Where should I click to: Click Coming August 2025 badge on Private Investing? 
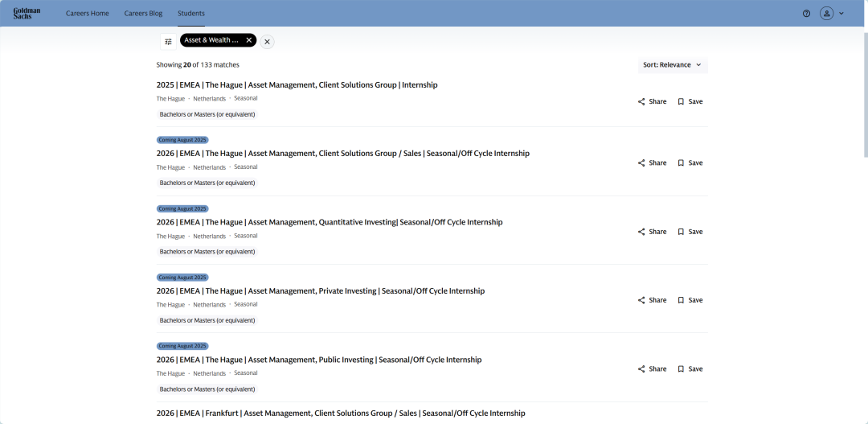pyautogui.click(x=182, y=278)
